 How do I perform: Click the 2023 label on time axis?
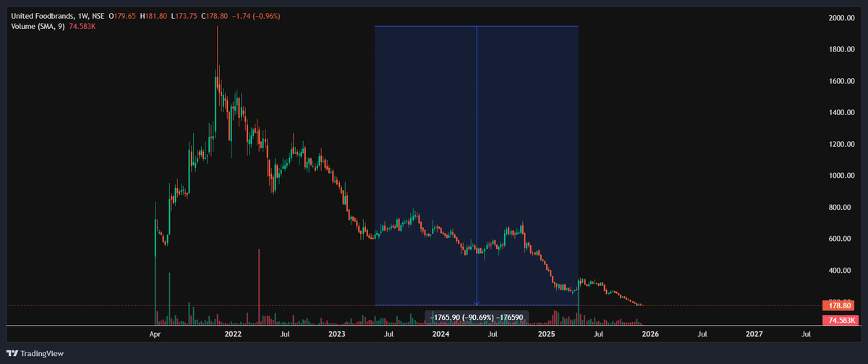(337, 334)
